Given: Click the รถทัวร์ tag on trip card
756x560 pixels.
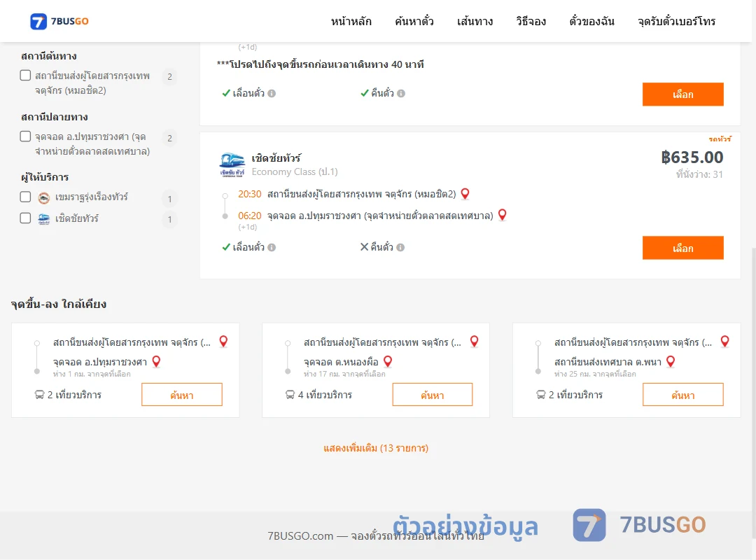Looking at the screenshot, I should pos(720,139).
